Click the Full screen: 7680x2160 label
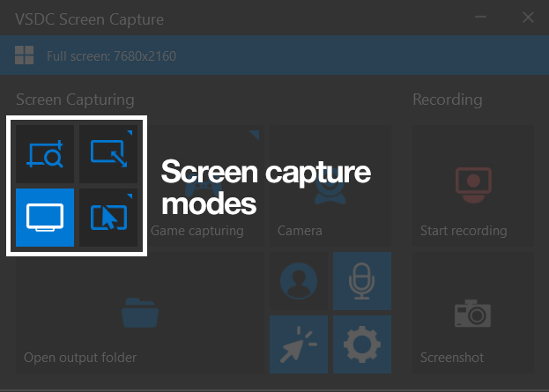549x392 pixels. [111, 57]
